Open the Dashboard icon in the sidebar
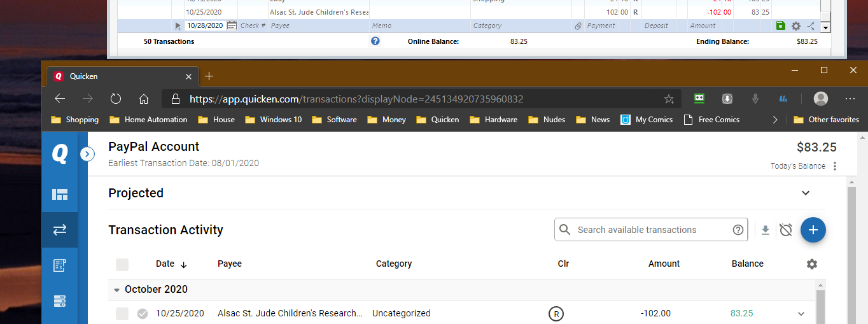The image size is (868, 324). click(60, 194)
